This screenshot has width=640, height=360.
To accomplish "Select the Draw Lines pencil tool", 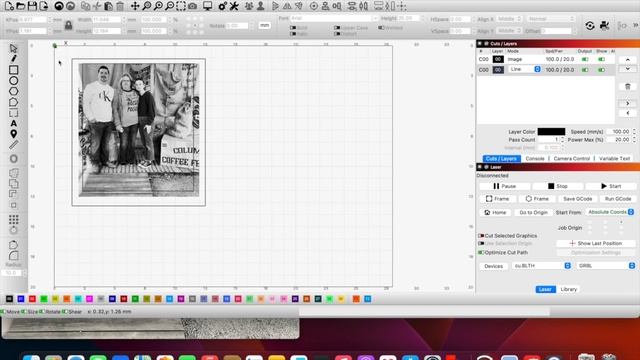I will point(13,59).
